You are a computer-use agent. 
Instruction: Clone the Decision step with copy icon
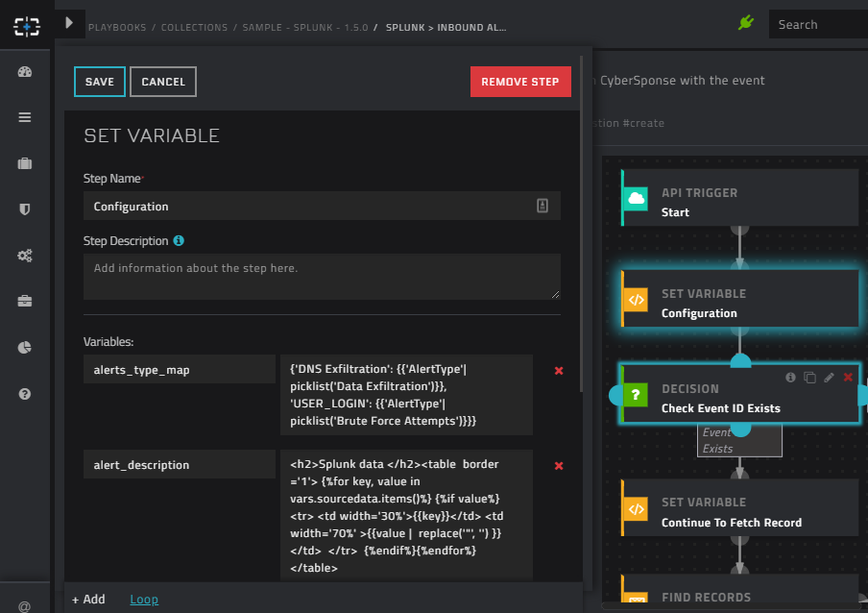[809, 378]
